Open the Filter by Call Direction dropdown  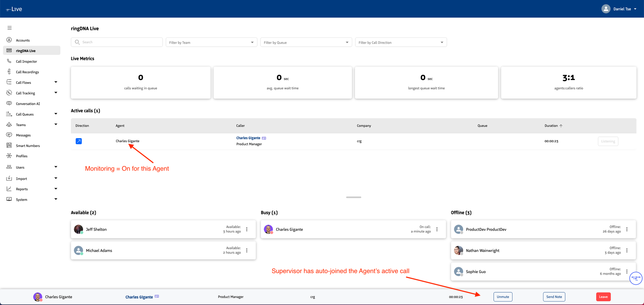(401, 42)
